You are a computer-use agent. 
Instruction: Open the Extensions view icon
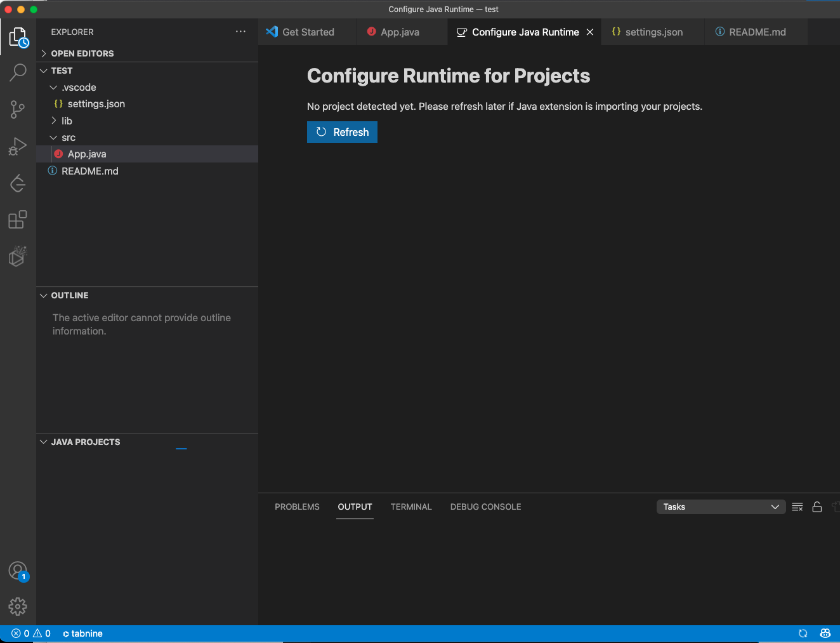pos(18,220)
